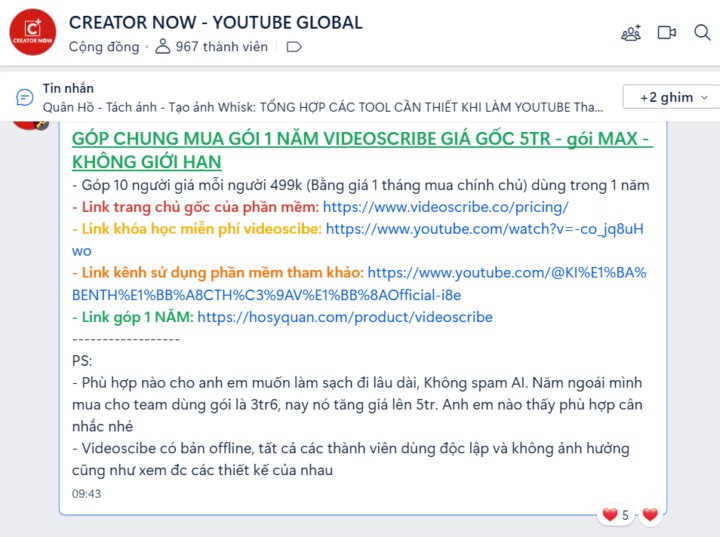Viewport: 720px width, 537px height.
Task: Open the GÓP CHUNG MUA GÓI headline link
Action: (x=362, y=150)
